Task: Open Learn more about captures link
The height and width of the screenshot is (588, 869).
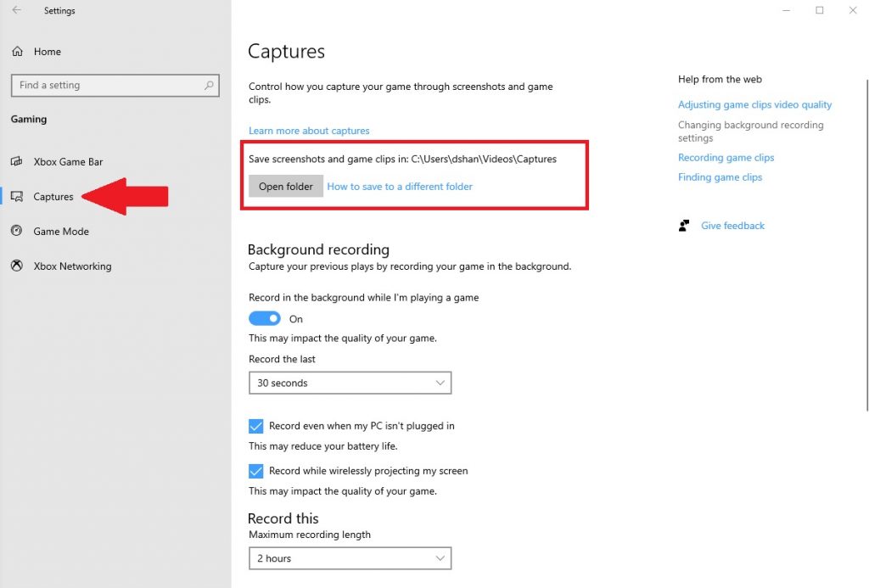Action: point(309,131)
